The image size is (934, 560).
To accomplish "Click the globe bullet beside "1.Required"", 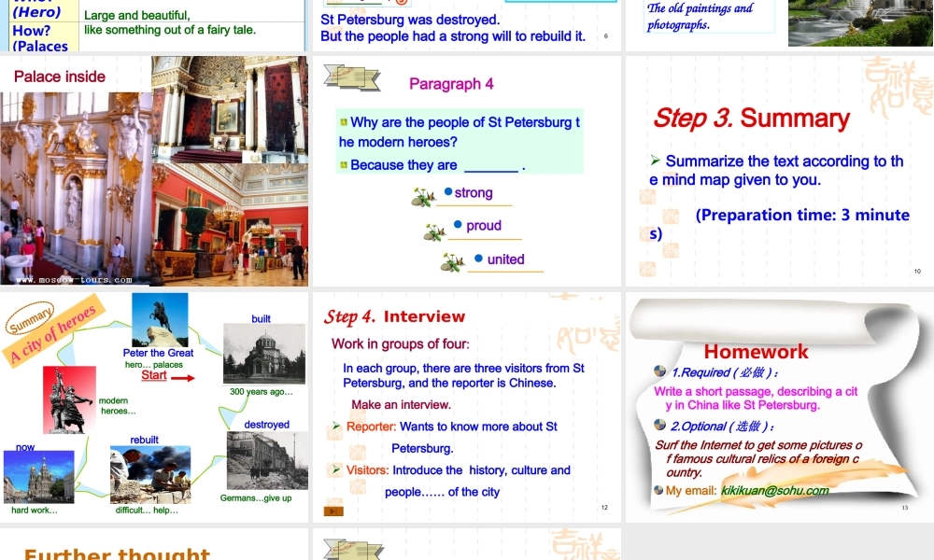I will [659, 371].
